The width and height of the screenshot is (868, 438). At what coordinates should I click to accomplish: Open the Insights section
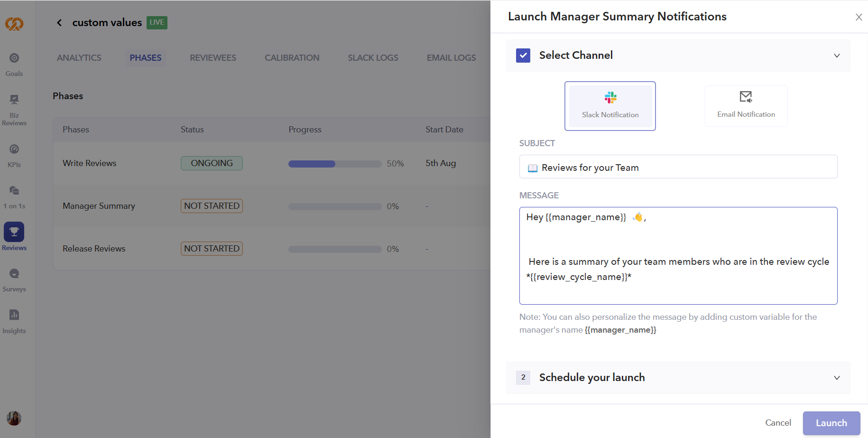pyautogui.click(x=14, y=321)
